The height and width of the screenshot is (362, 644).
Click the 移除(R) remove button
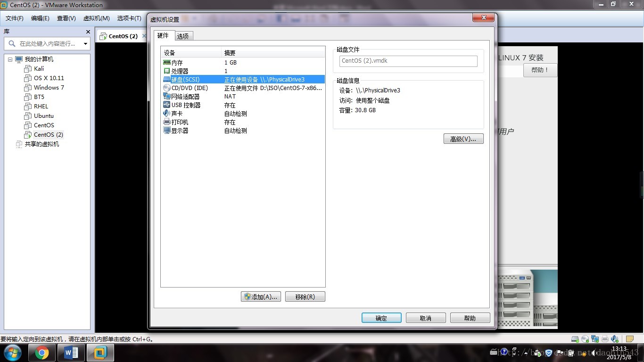305,296
